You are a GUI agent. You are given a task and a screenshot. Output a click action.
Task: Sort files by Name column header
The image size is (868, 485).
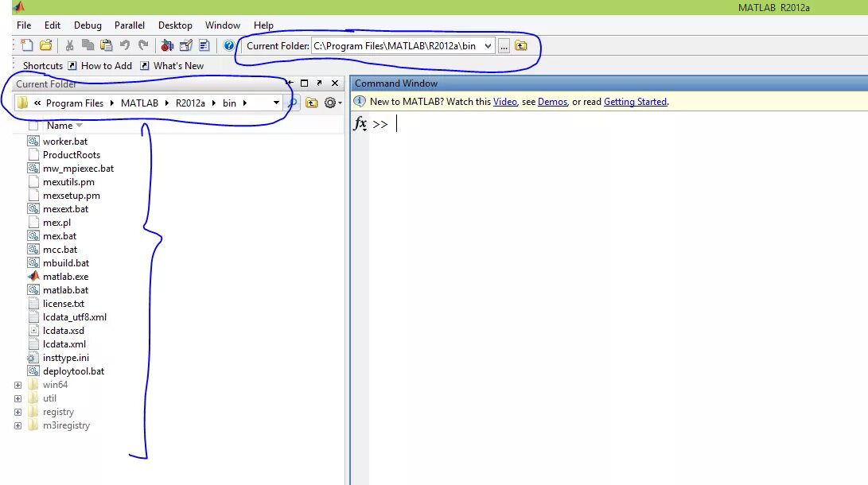60,126
